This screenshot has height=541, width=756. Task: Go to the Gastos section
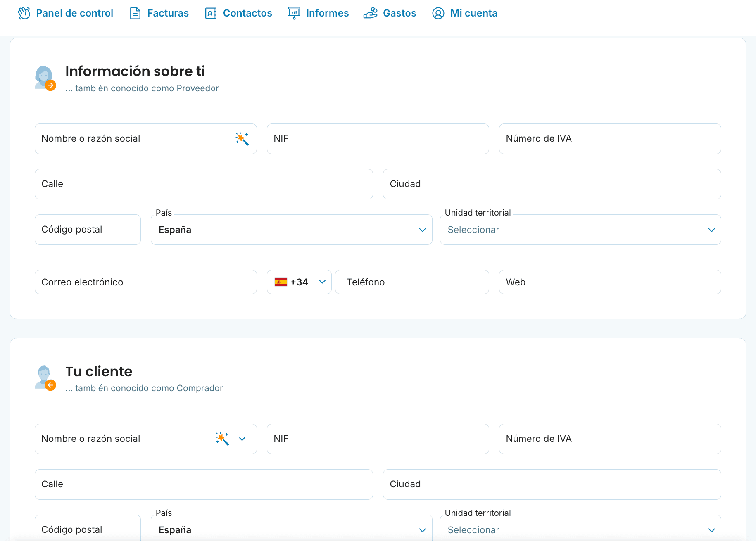pyautogui.click(x=390, y=13)
